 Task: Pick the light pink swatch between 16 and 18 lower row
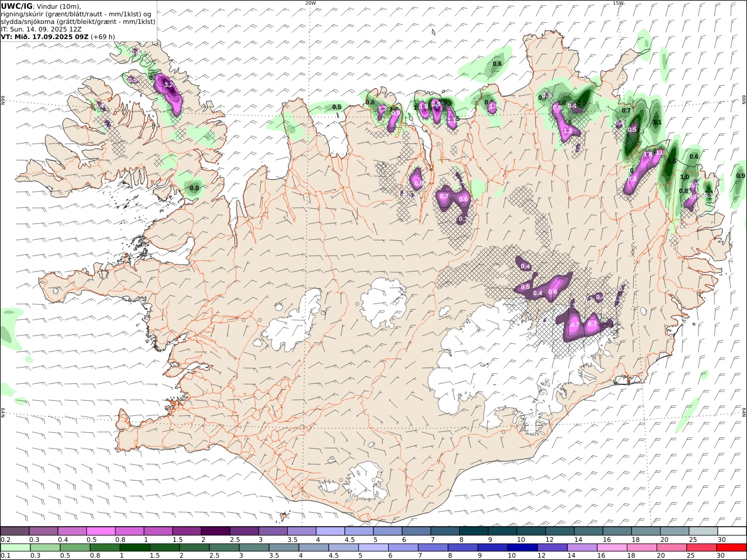(x=611, y=548)
